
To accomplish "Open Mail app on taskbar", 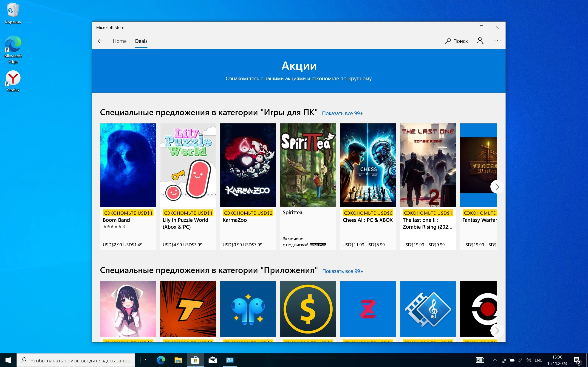I will [213, 360].
